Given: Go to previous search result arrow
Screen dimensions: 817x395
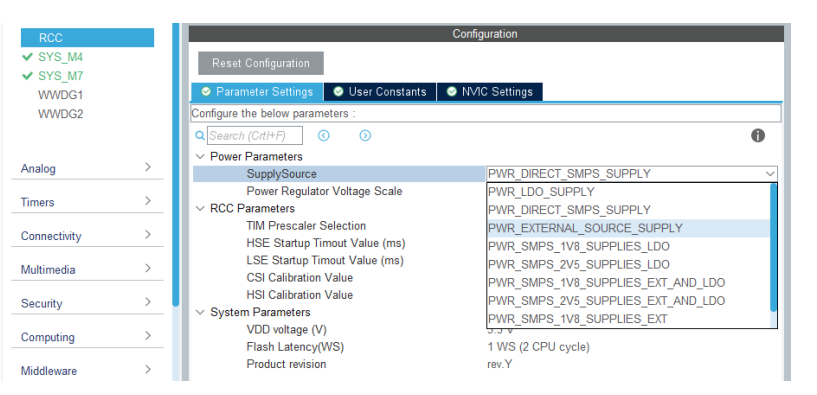Looking at the screenshot, I should (x=324, y=135).
